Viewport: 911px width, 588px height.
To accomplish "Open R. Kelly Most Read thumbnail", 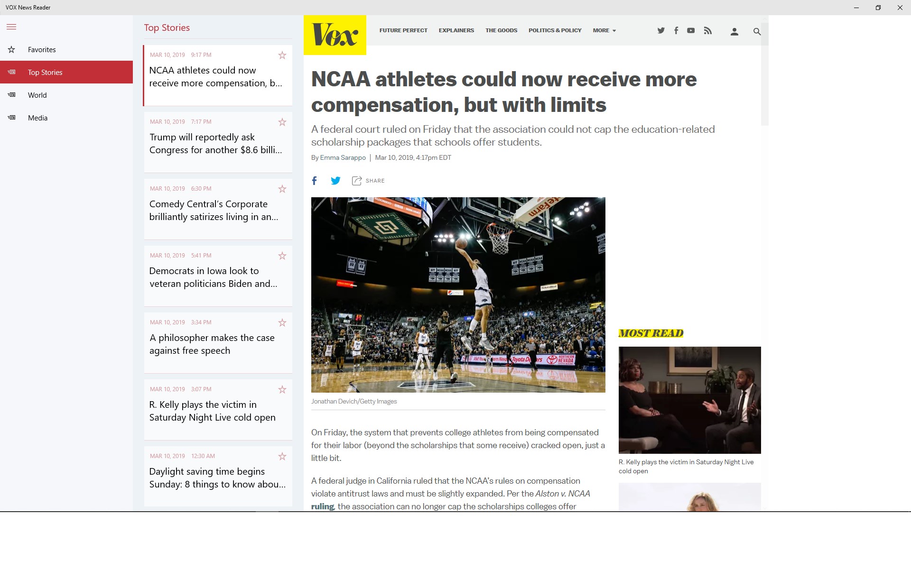I will click(x=689, y=400).
